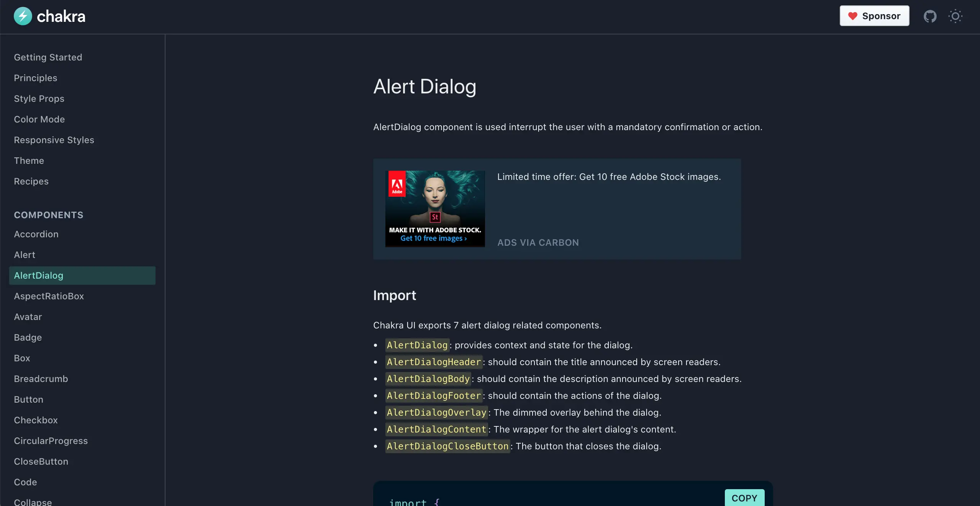Select the highlighted AlertDialog sidebar item
Screen dimensions: 980x506
(x=39, y=276)
